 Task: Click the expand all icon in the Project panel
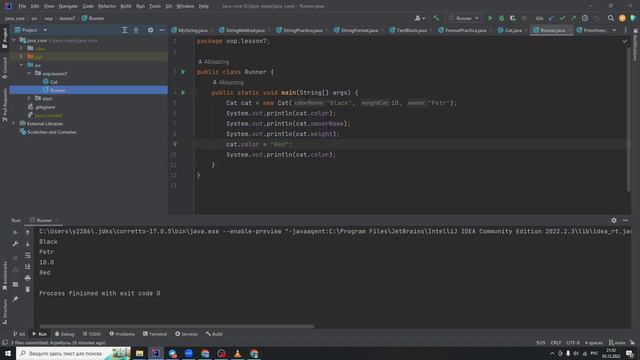124,30
